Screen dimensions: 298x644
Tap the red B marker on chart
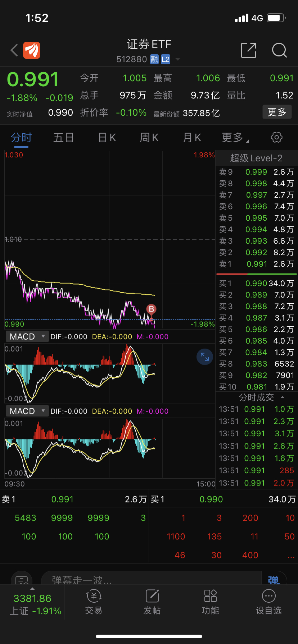[x=152, y=309]
